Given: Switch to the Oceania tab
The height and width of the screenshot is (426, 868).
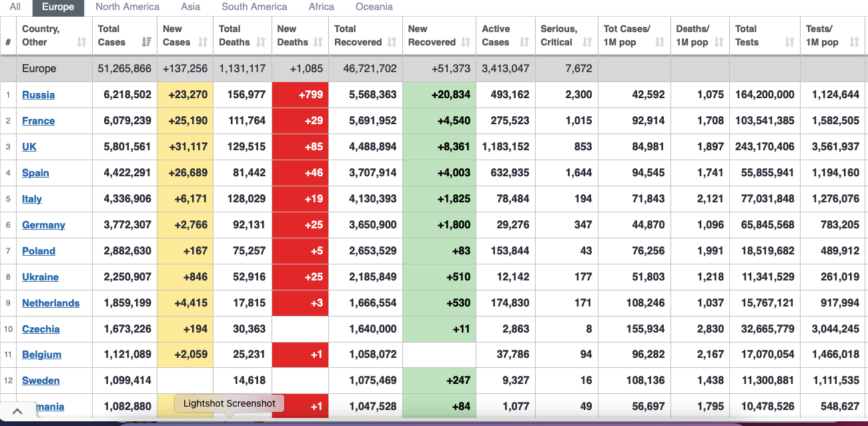Looking at the screenshot, I should pyautogui.click(x=374, y=7).
